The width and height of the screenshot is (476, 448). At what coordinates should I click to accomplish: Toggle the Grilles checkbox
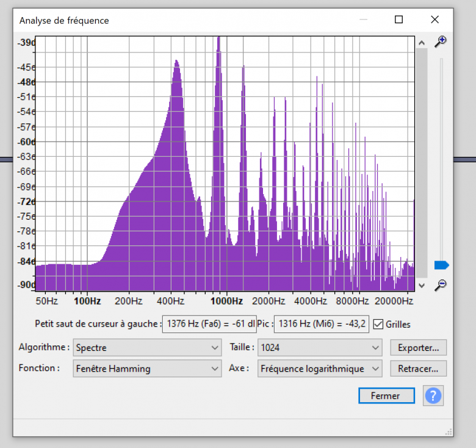click(378, 324)
